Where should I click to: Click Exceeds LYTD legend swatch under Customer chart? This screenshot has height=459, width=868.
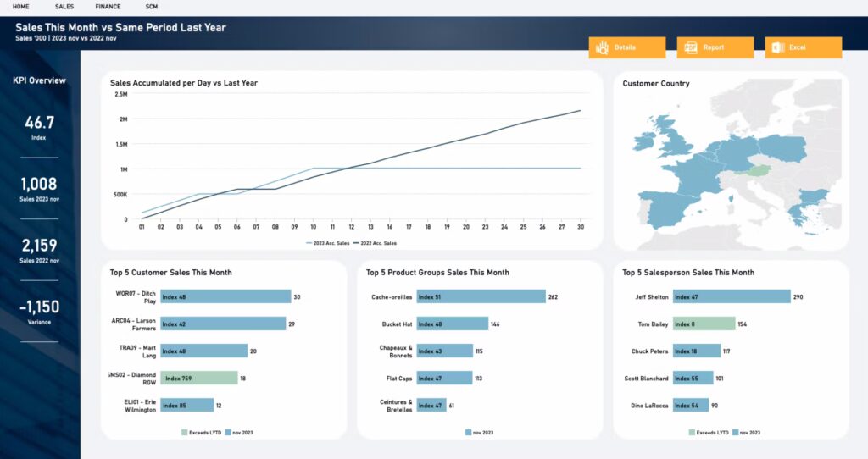tap(184, 433)
